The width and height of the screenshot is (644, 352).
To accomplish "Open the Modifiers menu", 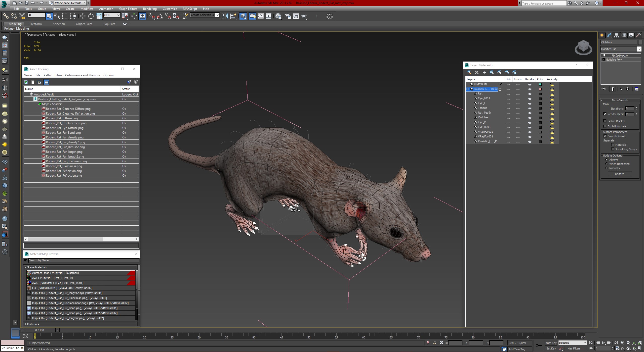I will [87, 9].
